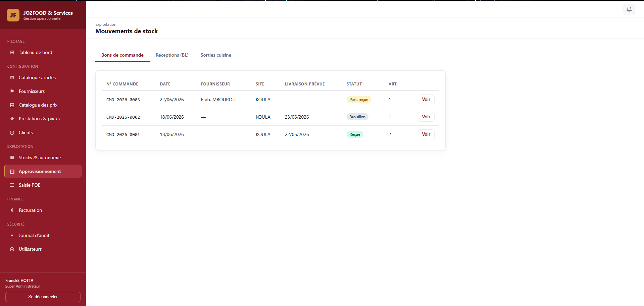Click supplier name Etab. MBOUROU
The height and width of the screenshot is (306, 644).
[x=218, y=100]
